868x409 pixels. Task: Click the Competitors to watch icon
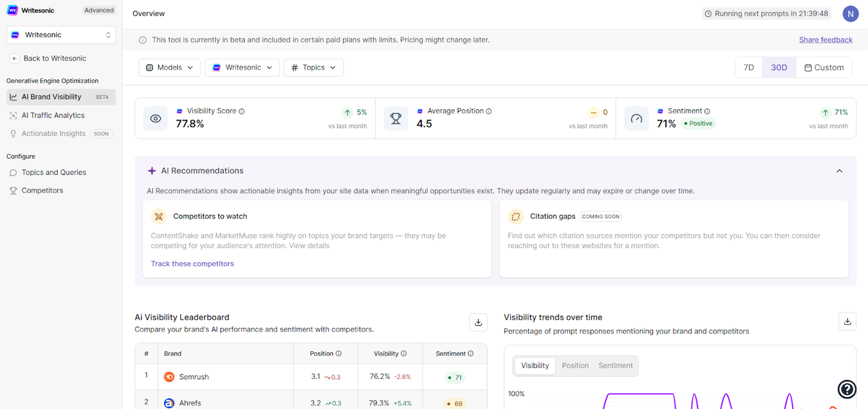click(159, 216)
